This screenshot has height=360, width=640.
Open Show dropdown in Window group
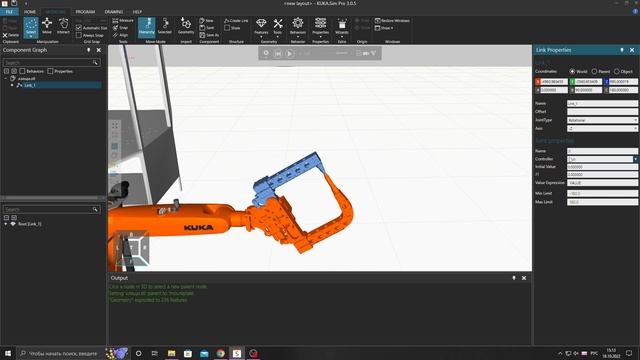[x=384, y=28]
